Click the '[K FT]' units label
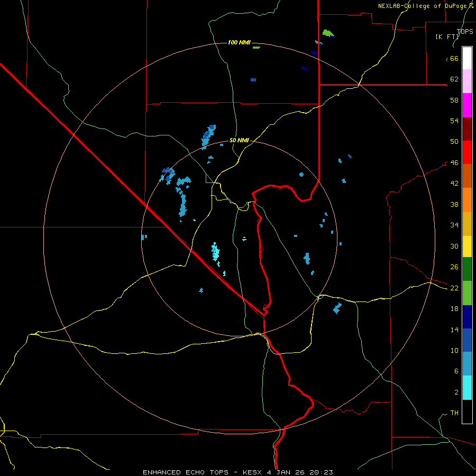 click(x=447, y=36)
